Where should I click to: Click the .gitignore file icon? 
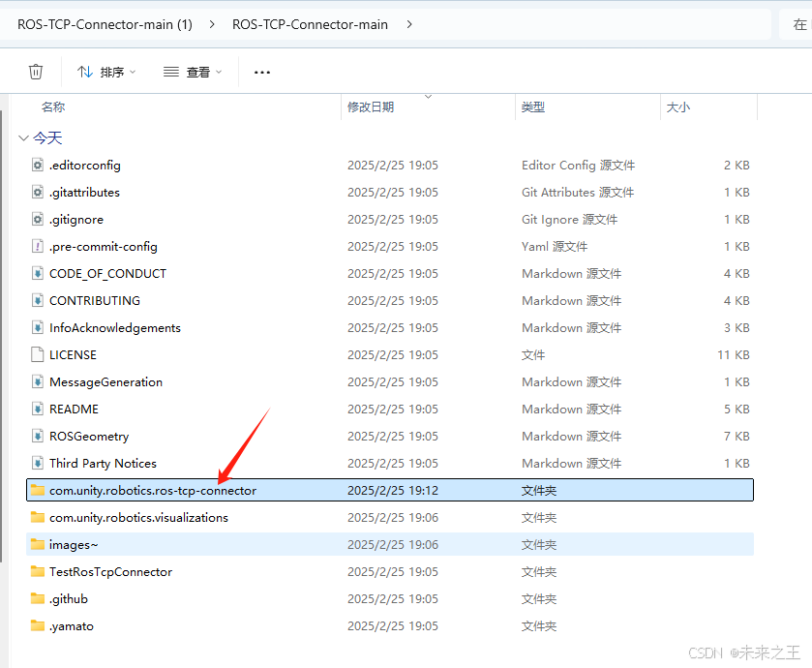point(38,219)
